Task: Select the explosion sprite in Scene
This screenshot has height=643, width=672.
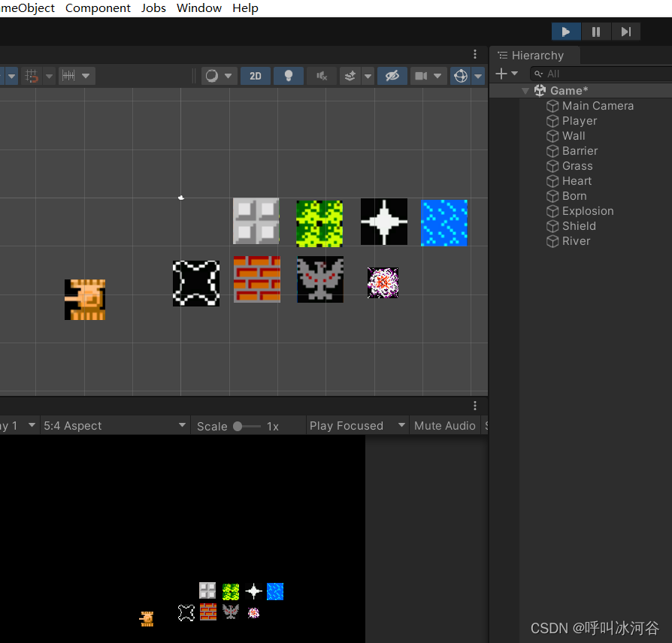Action: (x=383, y=282)
